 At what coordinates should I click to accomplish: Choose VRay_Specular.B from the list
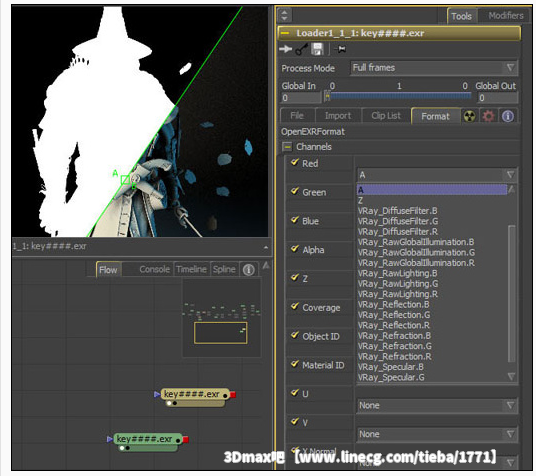(x=391, y=367)
